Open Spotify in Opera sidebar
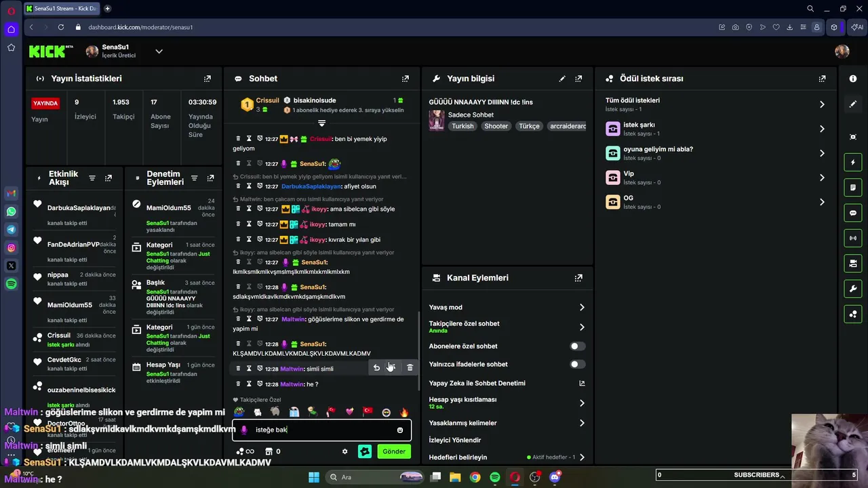Image resolution: width=868 pixels, height=488 pixels. coord(11,284)
